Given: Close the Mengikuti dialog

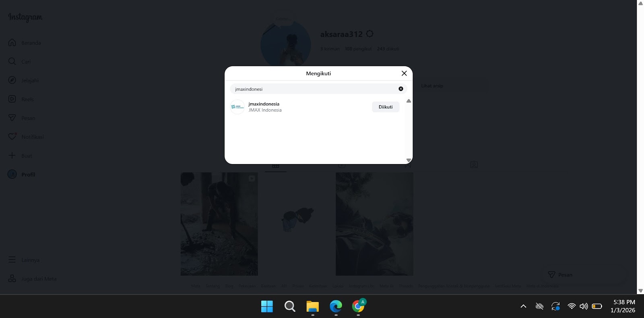Looking at the screenshot, I should tap(404, 73).
